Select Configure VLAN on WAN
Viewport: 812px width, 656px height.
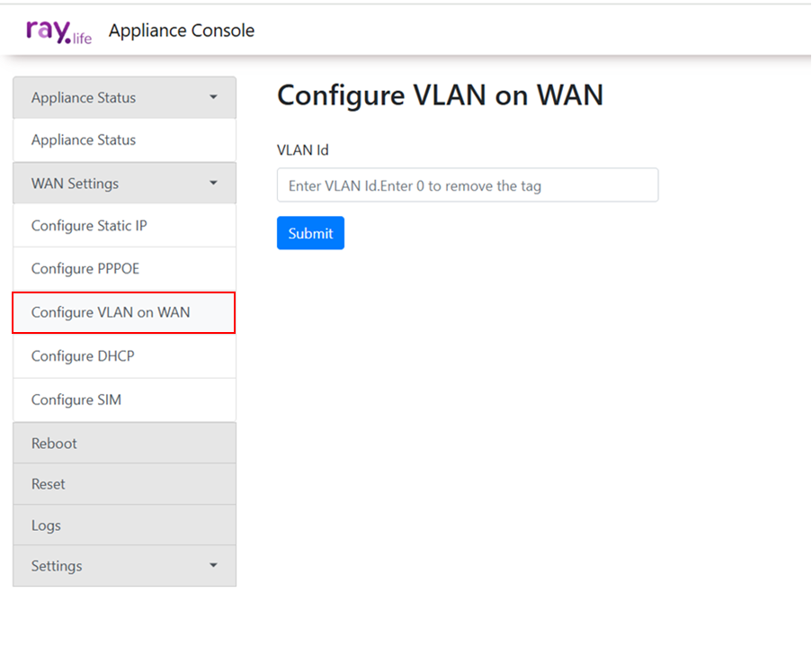111,312
